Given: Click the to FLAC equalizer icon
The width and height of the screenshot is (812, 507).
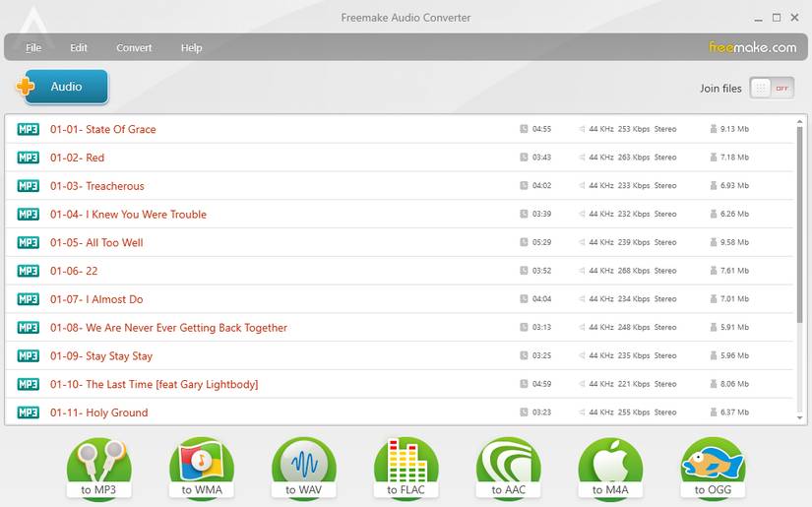Looking at the screenshot, I should point(406,470).
